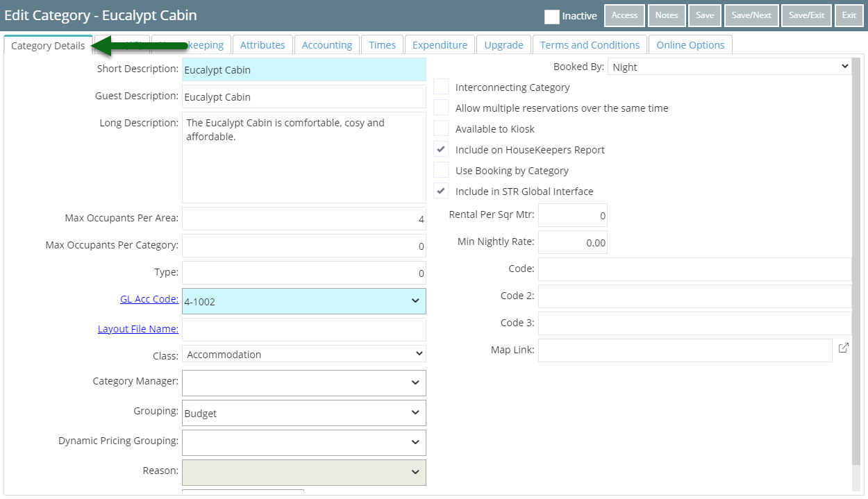Screen dimensions: 868x499
Task: Click the Access button
Action: pyautogui.click(x=624, y=15)
